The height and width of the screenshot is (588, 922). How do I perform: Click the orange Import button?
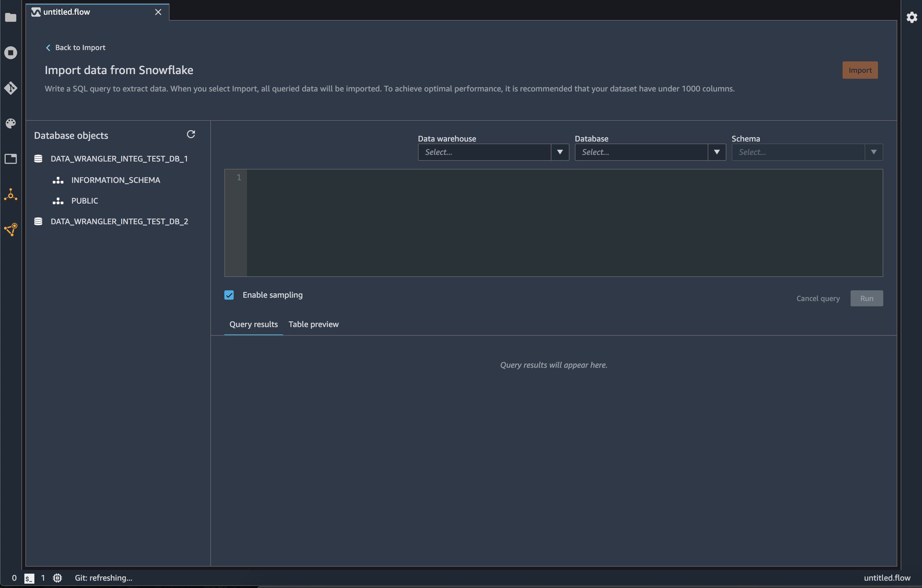(860, 70)
